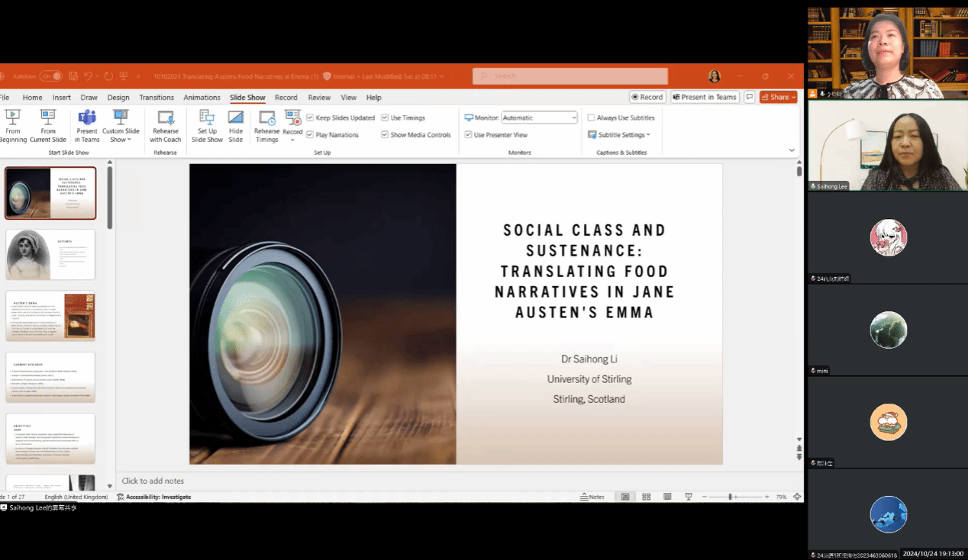Open the comments pane icon
This screenshot has width=968, height=560.
(x=750, y=98)
